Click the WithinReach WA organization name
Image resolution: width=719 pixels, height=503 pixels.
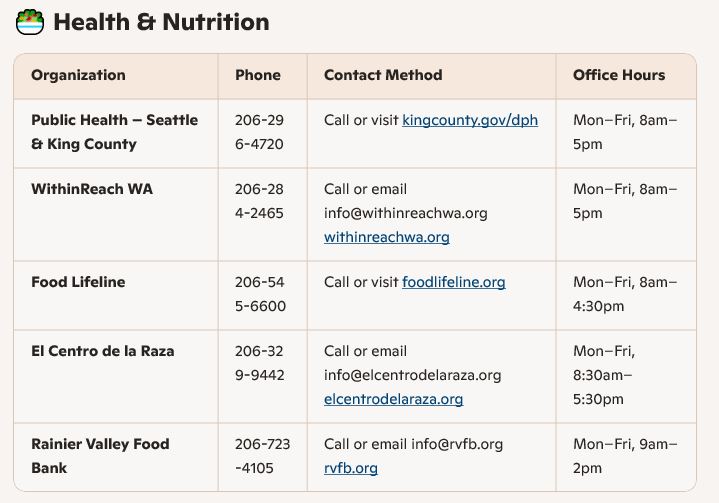(x=92, y=189)
